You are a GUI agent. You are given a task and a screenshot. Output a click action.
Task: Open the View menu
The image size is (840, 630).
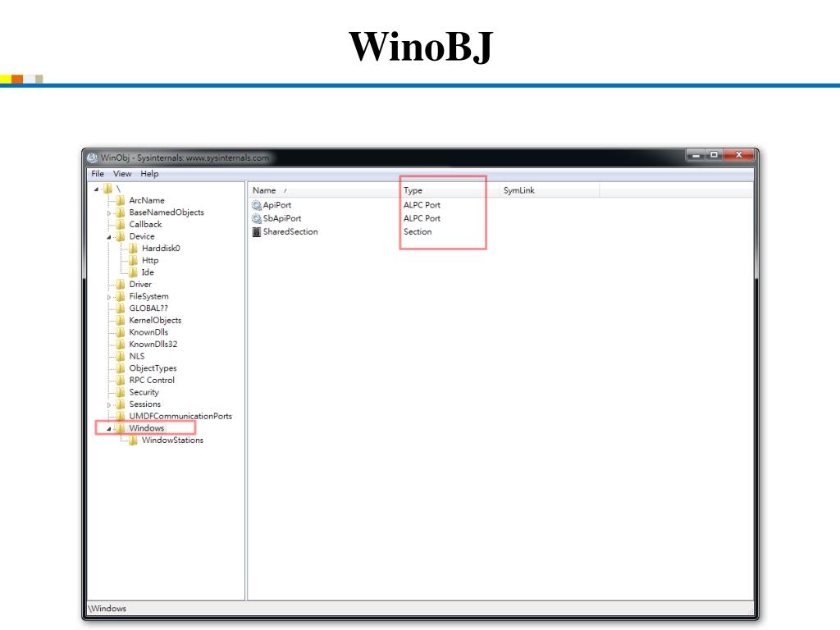tap(122, 174)
